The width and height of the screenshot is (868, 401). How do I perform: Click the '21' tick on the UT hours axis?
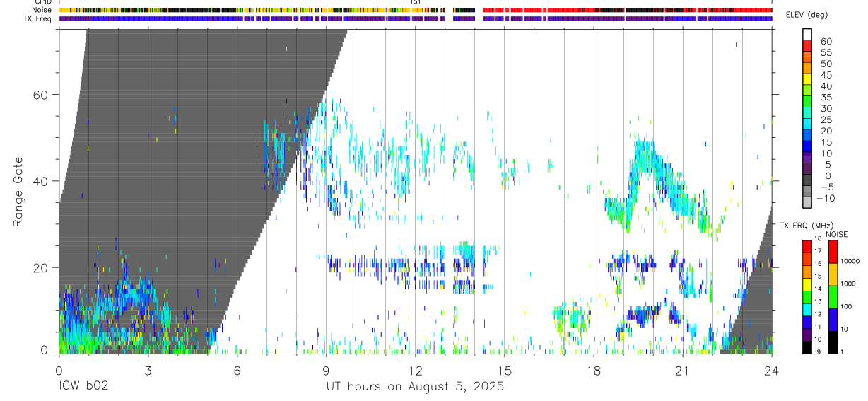[x=683, y=371]
